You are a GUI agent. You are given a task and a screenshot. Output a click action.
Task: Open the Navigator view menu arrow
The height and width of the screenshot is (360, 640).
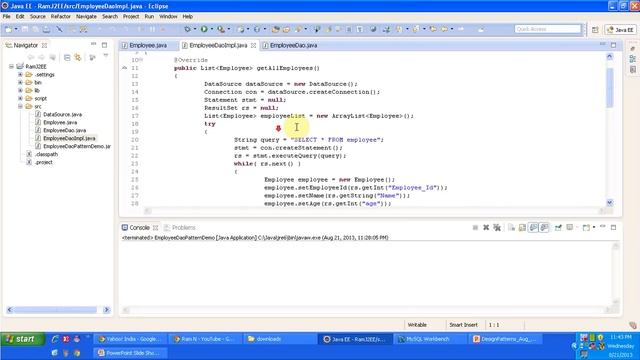click(x=106, y=56)
